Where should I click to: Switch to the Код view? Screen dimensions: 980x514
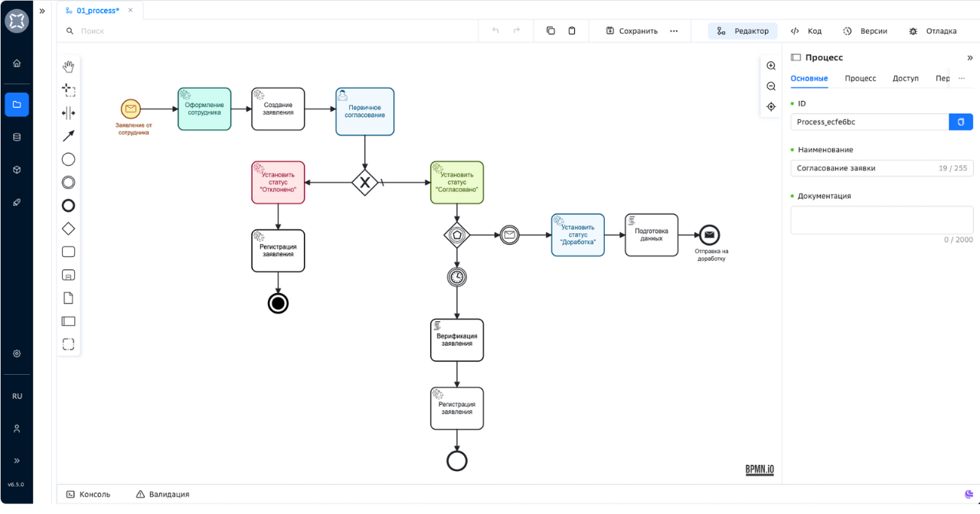805,31
